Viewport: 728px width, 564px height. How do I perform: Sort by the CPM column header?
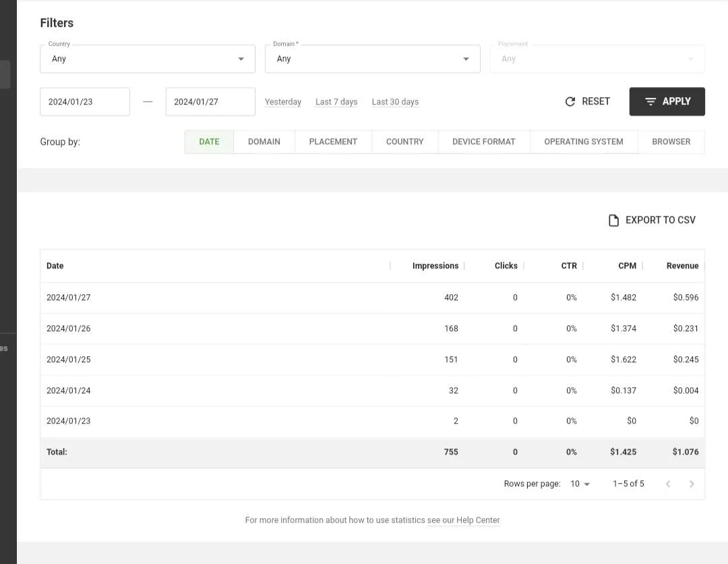click(x=628, y=266)
